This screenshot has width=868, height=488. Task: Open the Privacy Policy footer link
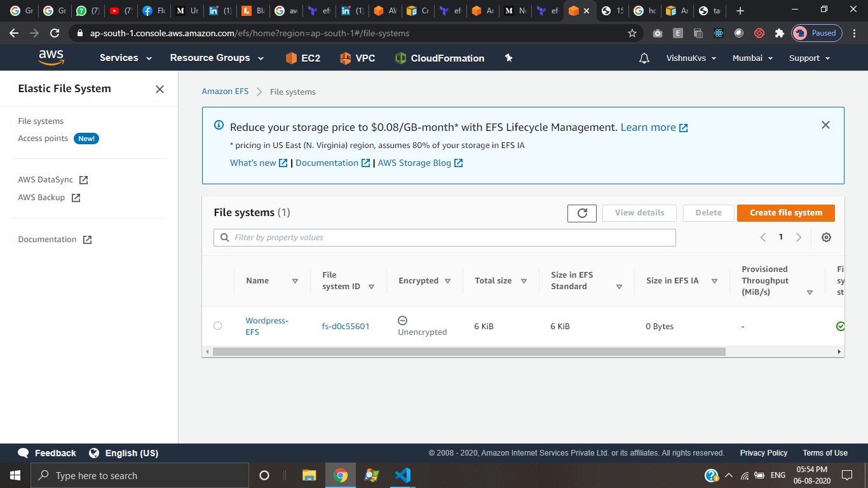pyautogui.click(x=764, y=453)
